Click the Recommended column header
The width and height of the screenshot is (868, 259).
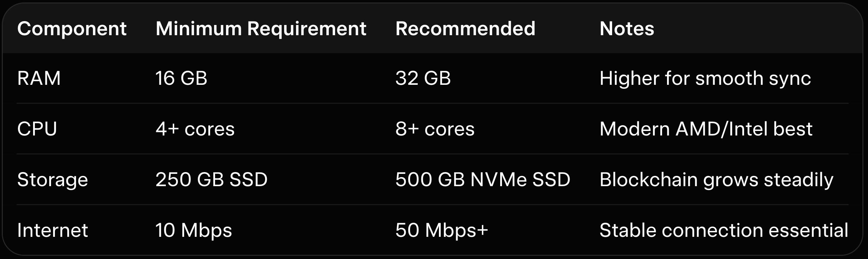[465, 29]
